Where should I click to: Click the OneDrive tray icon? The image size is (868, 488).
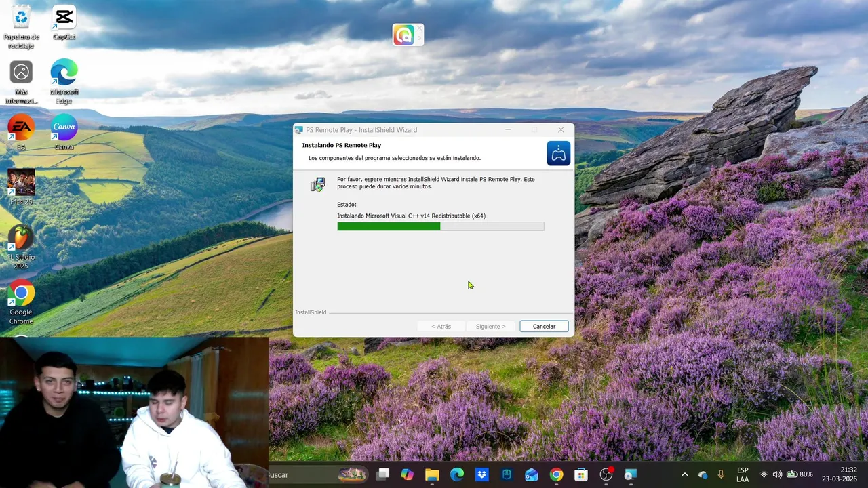(x=703, y=474)
